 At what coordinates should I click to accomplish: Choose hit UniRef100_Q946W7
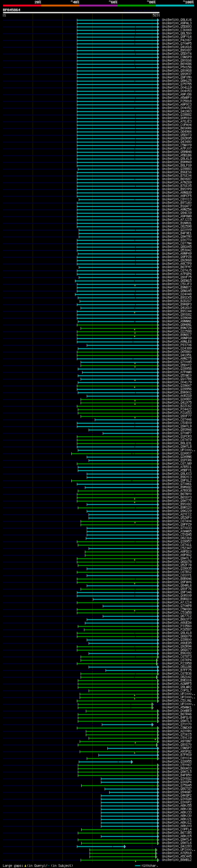(176, 792)
